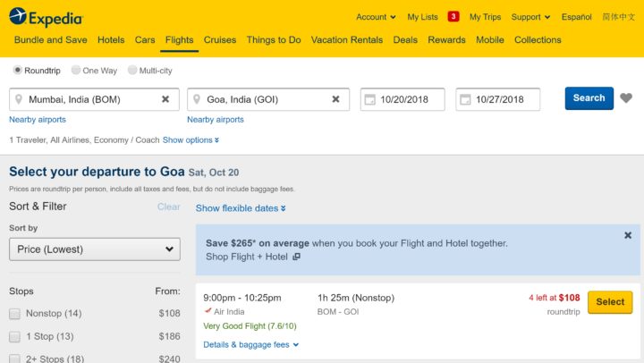Open the Vacation Rentals tab
Screen dimensions: 644x363
point(347,40)
